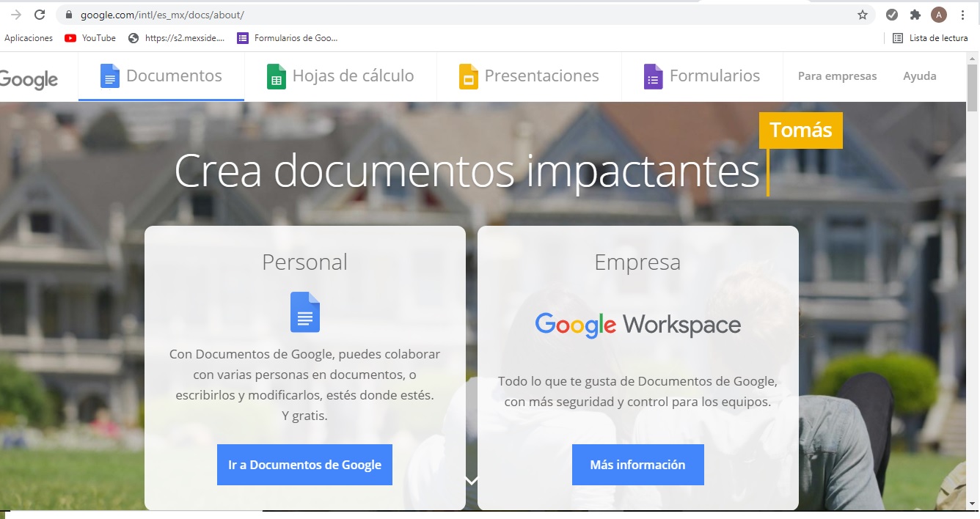
Task: Click the Docs icon in Personal card
Action: tap(305, 312)
